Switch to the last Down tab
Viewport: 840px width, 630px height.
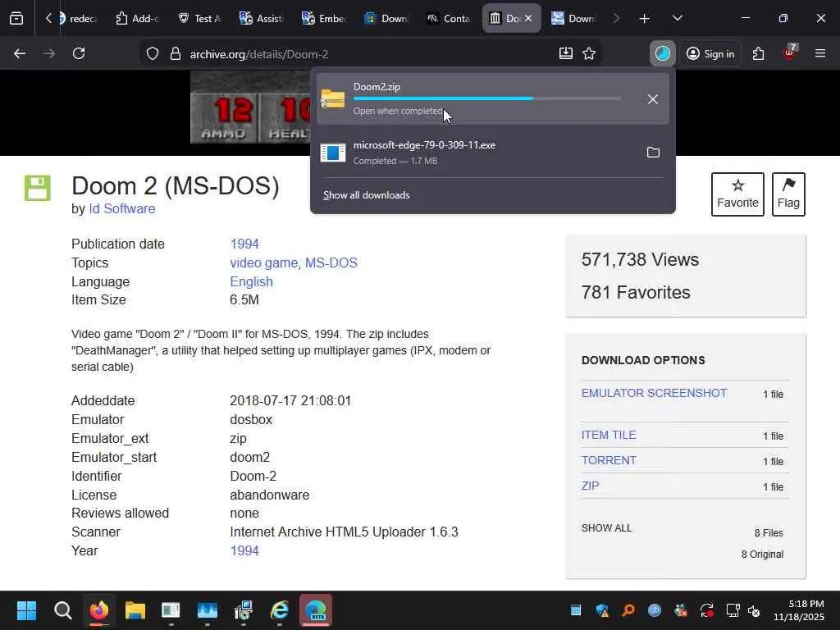coord(573,18)
